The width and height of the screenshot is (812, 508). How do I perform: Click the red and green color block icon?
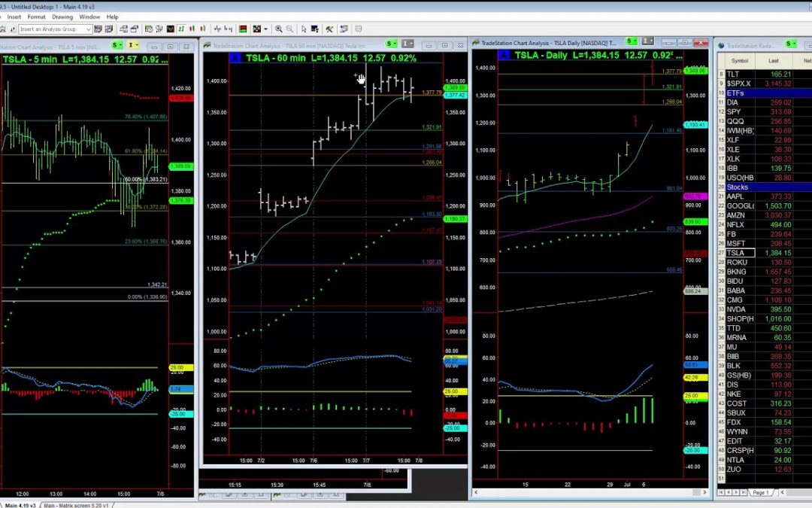coord(243,29)
